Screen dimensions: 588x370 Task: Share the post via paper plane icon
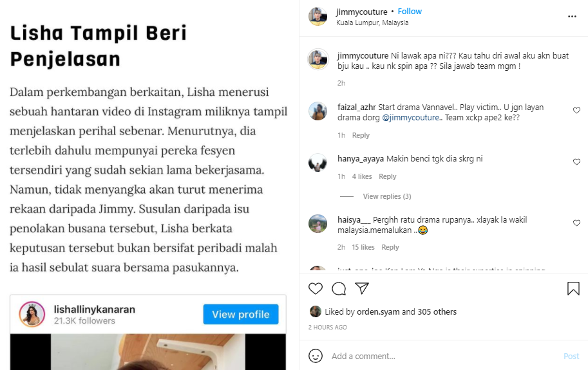coord(362,288)
